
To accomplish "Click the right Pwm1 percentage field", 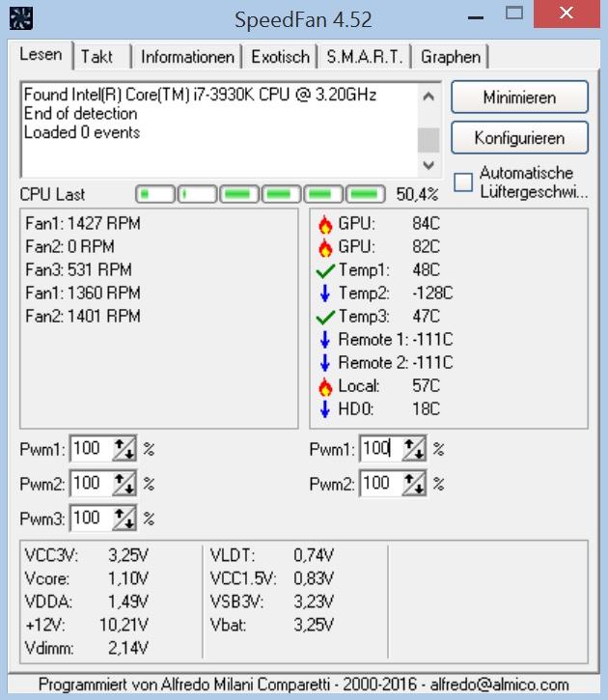I will point(381,449).
